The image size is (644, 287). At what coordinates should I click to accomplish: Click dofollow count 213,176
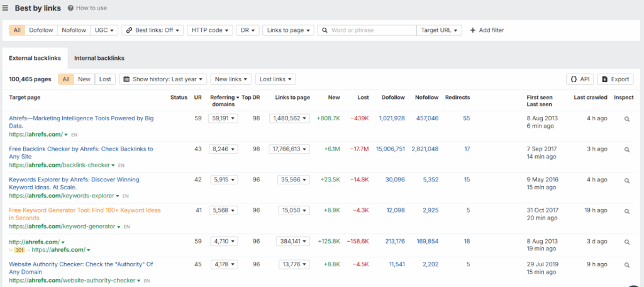(x=395, y=241)
